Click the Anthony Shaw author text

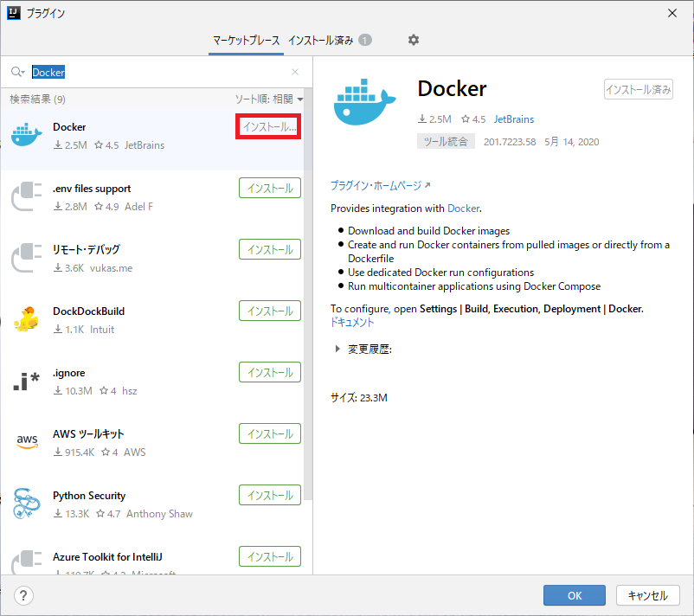[159, 514]
